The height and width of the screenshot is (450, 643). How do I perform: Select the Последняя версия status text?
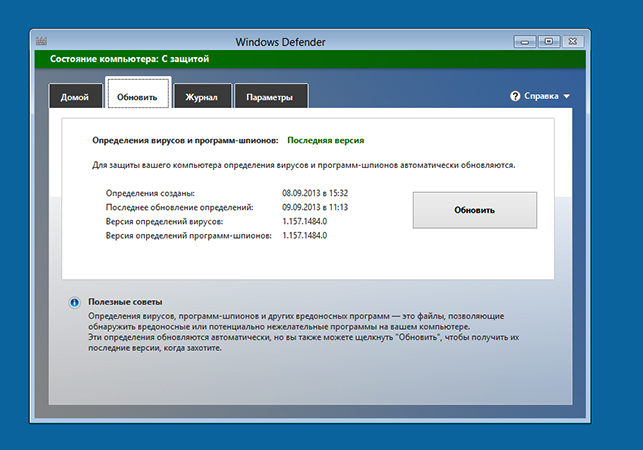[x=326, y=140]
